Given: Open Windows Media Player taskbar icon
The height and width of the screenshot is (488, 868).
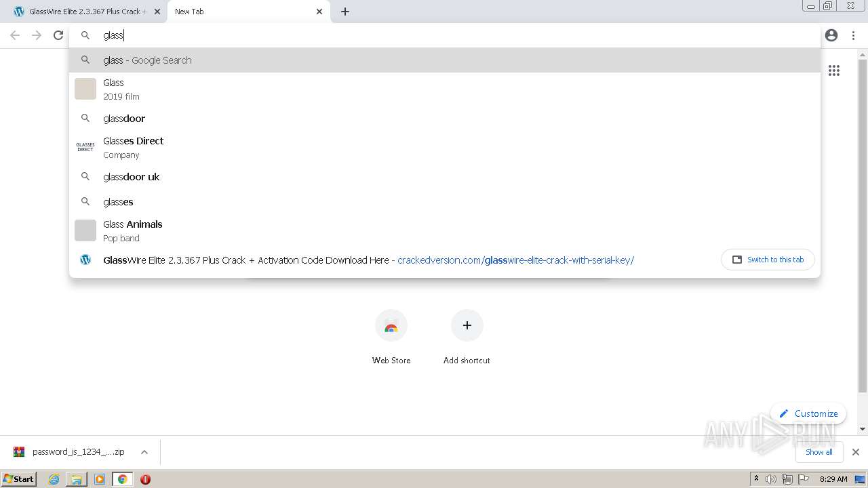Looking at the screenshot, I should [100, 479].
